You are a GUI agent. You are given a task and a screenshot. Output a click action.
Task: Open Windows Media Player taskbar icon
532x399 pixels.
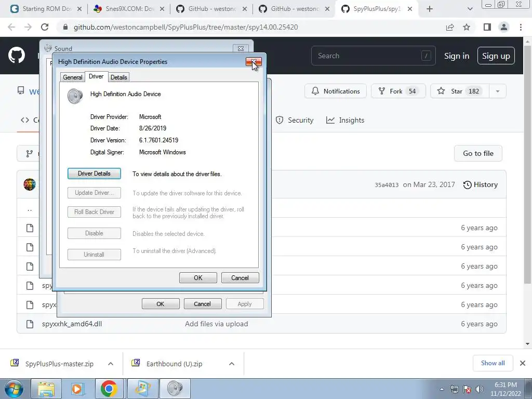click(77, 389)
